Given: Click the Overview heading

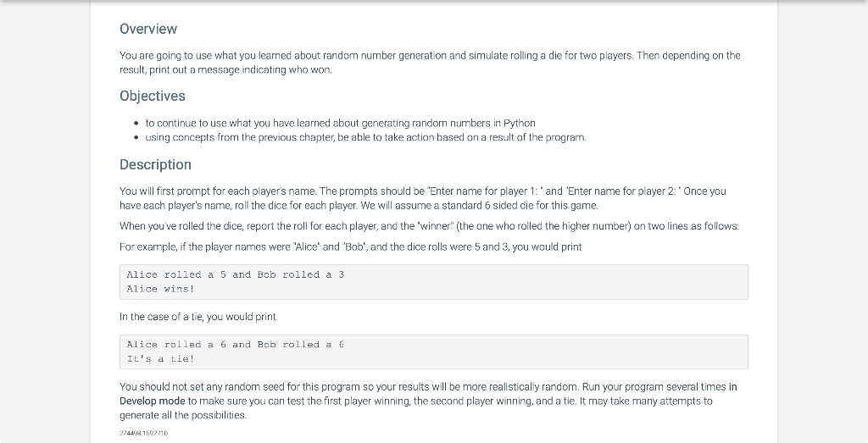Looking at the screenshot, I should (x=148, y=29).
